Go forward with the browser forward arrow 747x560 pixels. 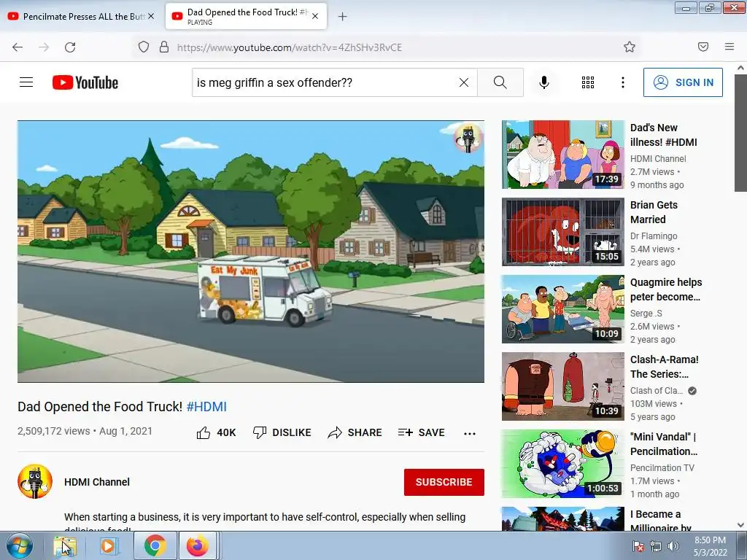(44, 47)
